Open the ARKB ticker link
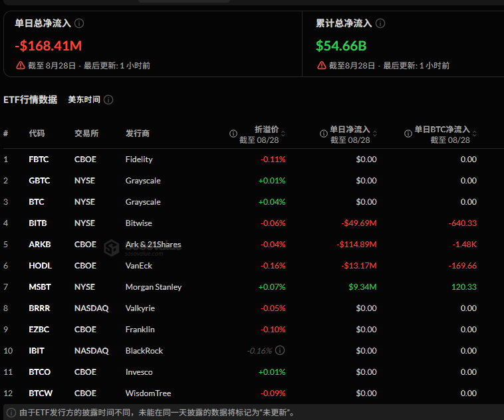504x420 pixels. point(39,245)
